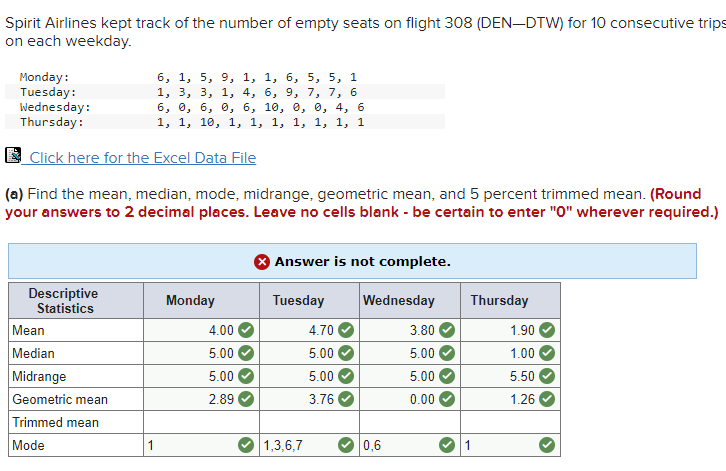Click Monday Mean green checkmark

246,330
